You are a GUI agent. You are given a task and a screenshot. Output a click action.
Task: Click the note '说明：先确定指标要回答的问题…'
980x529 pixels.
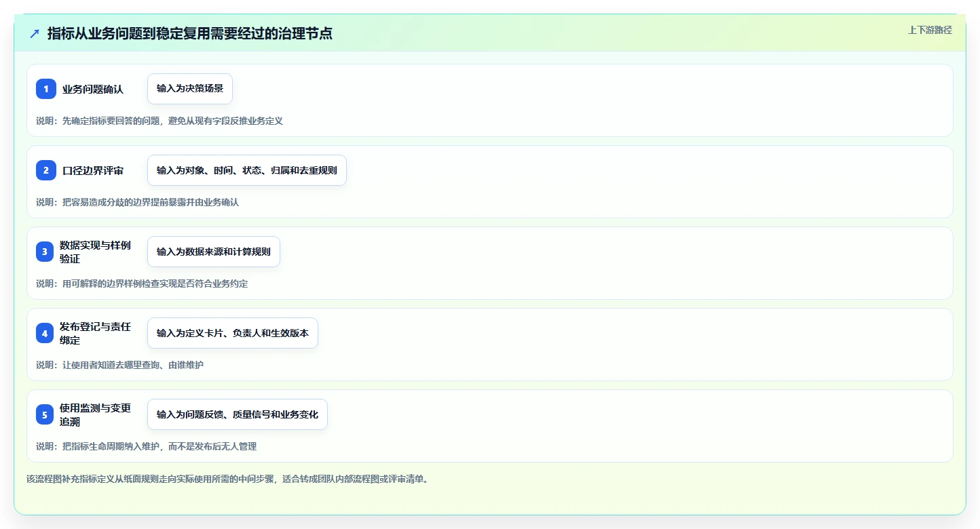[159, 121]
